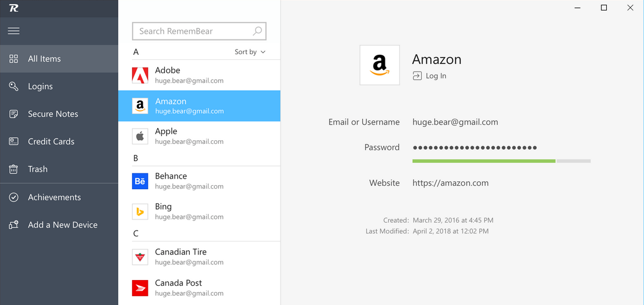The image size is (644, 305).
Task: Click the password strength bar
Action: click(501, 161)
